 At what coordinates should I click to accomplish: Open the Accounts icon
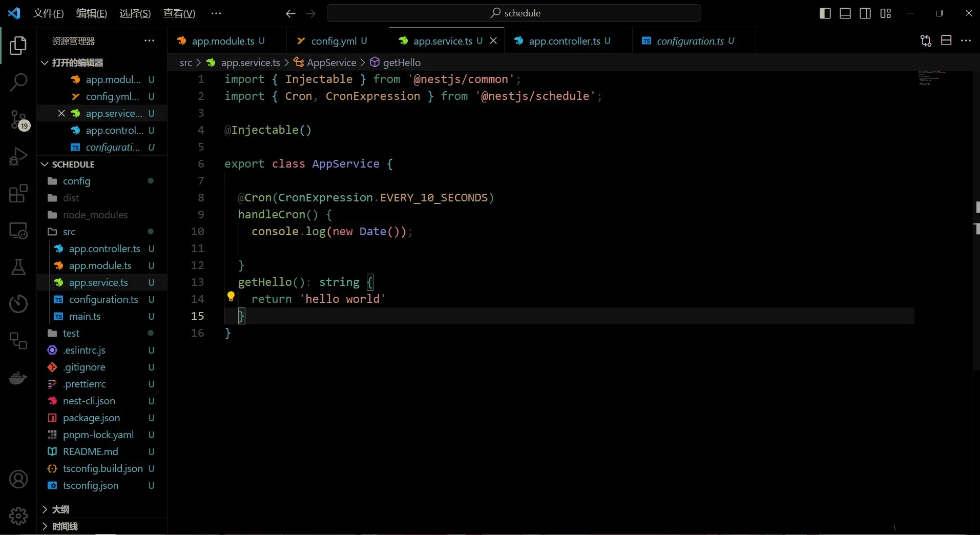pos(18,479)
